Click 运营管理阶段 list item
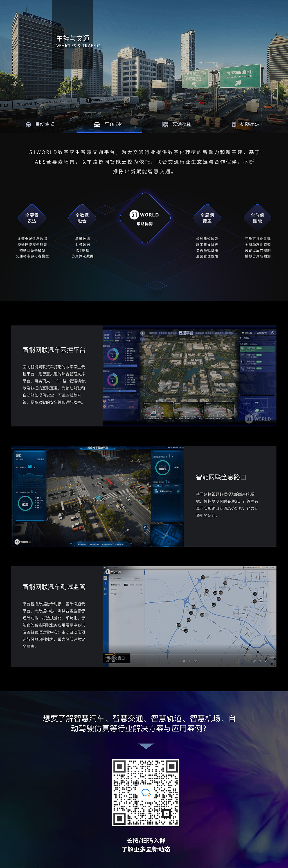Image resolution: width=288 pixels, height=868 pixels. tap(207, 256)
